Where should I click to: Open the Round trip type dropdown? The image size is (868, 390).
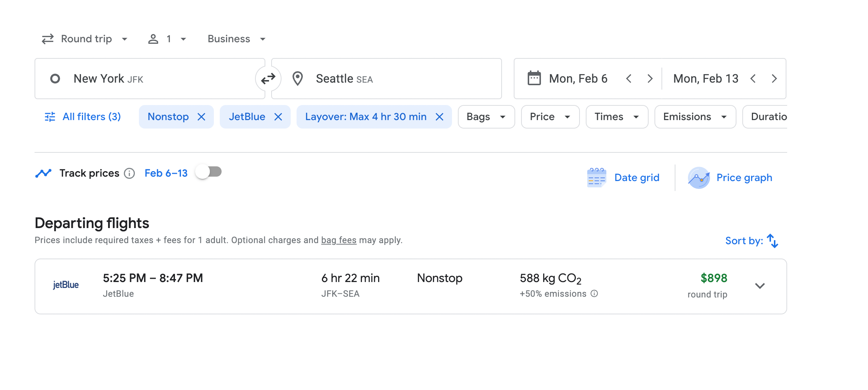point(85,39)
